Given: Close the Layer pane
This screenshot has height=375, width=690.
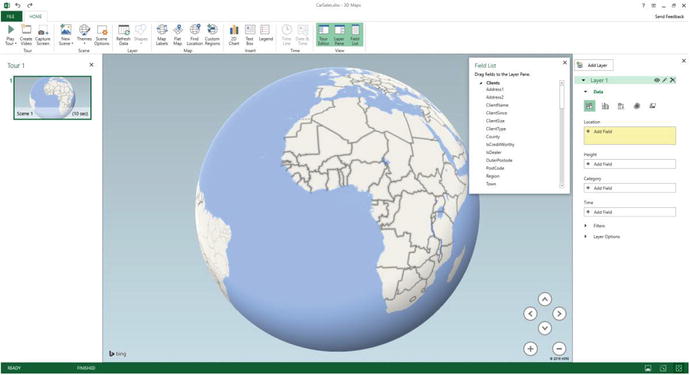Looking at the screenshot, I should coord(684,61).
